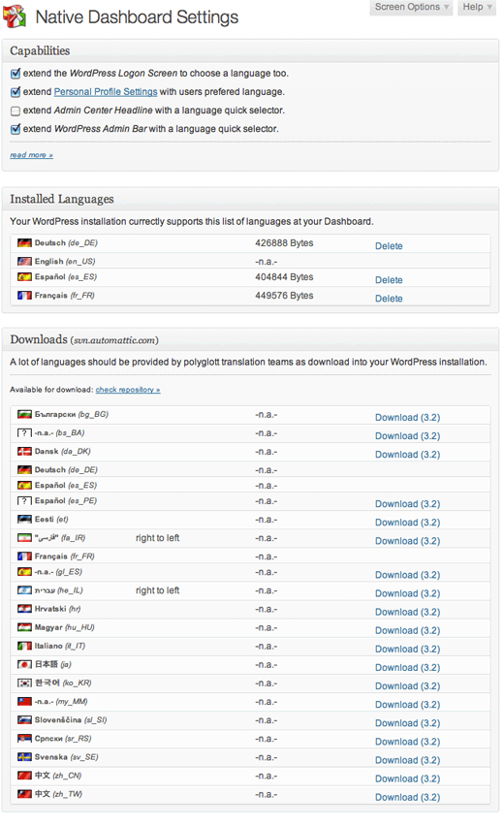Download (3.2) for Svenska sv_SE

pyautogui.click(x=408, y=760)
